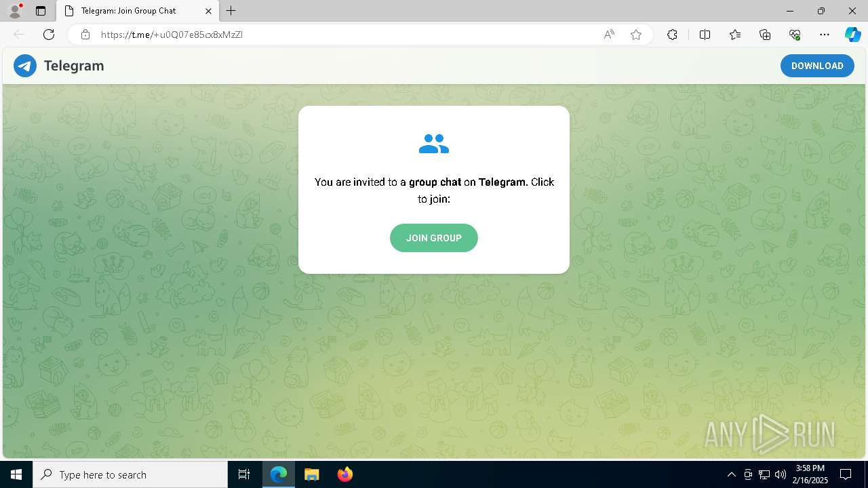Open the volume speaker icon

(780, 474)
